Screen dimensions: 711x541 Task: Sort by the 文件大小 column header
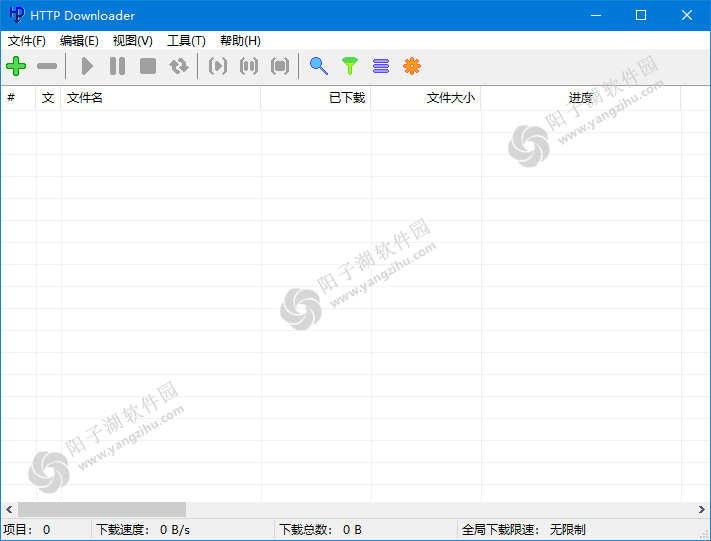(426, 98)
